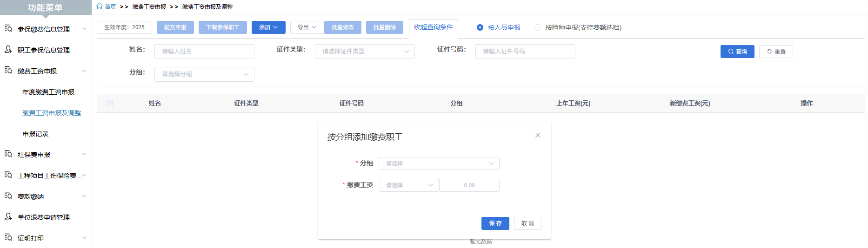Click the 收起查询条件 tab

click(433, 27)
